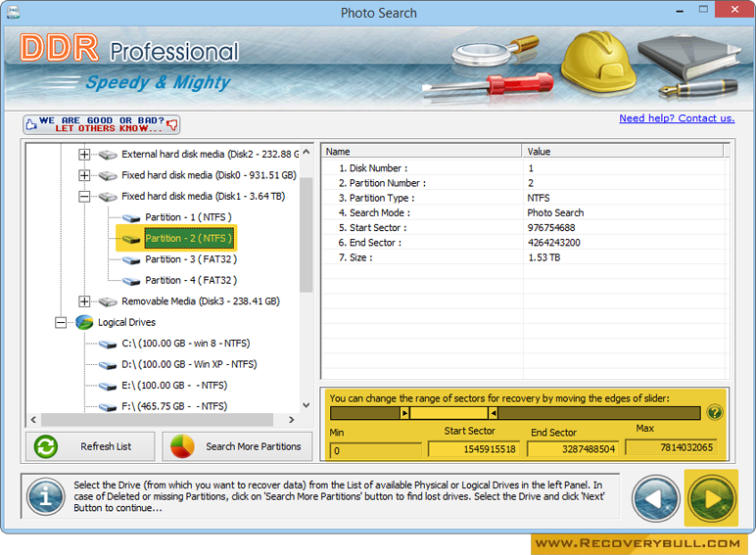The height and width of the screenshot is (555, 756).
Task: Click the app icon in the title bar
Action: pyautogui.click(x=13, y=12)
